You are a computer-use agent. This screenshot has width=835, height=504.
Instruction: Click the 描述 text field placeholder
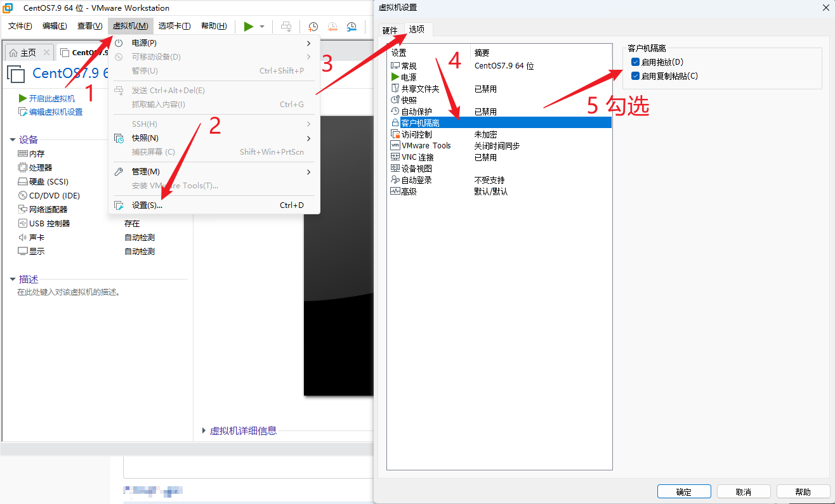click(69, 293)
